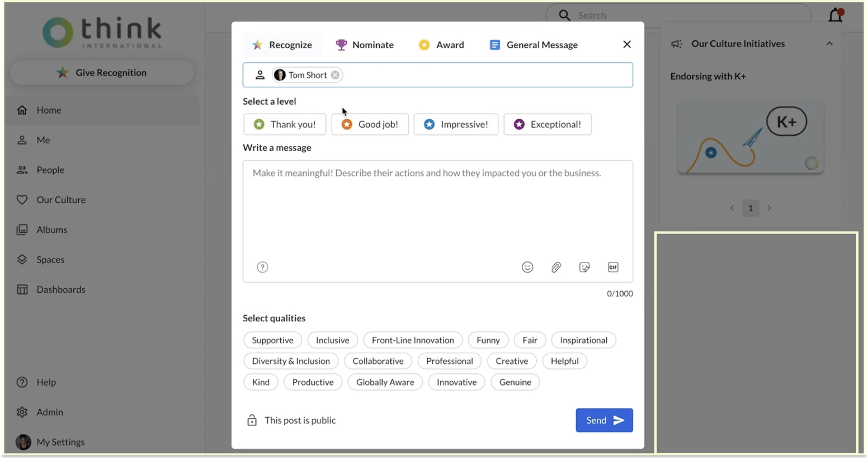Image resolution: width=868 pixels, height=459 pixels.
Task: Click the profile avatar next to My Settings
Action: pos(23,442)
